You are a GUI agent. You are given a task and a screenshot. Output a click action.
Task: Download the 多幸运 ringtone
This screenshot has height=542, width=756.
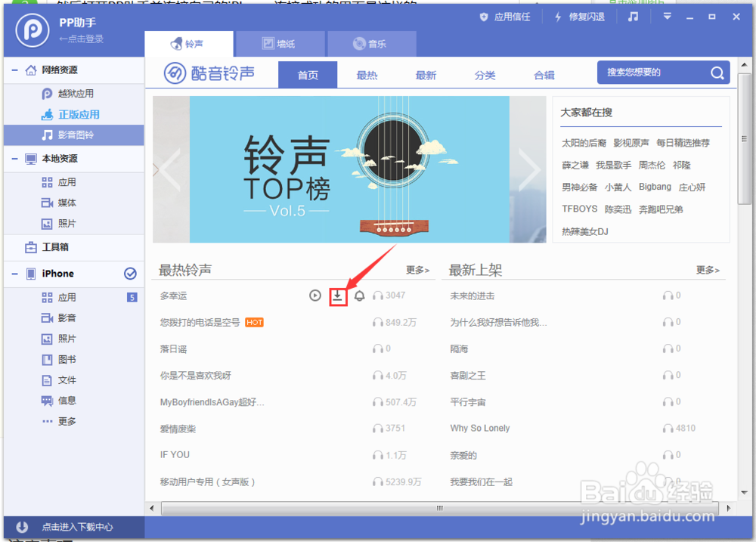[x=338, y=296]
